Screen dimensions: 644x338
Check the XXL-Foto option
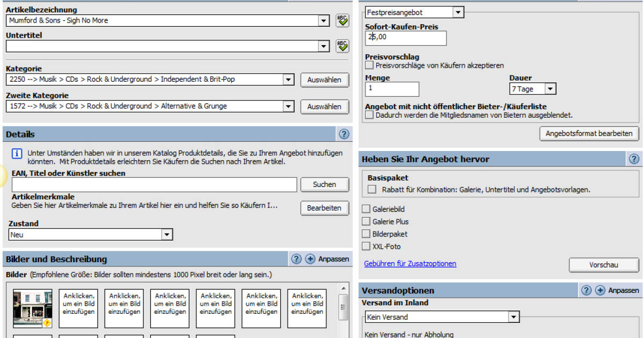tap(366, 247)
